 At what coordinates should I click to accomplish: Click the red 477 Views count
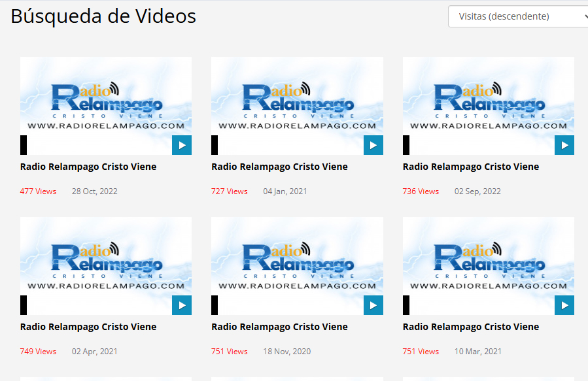pos(38,191)
